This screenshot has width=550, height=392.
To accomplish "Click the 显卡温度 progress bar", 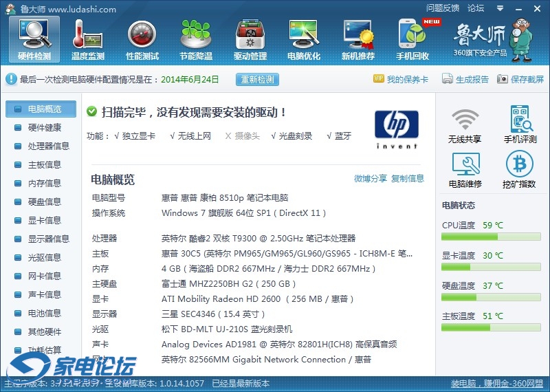I will point(491,268).
